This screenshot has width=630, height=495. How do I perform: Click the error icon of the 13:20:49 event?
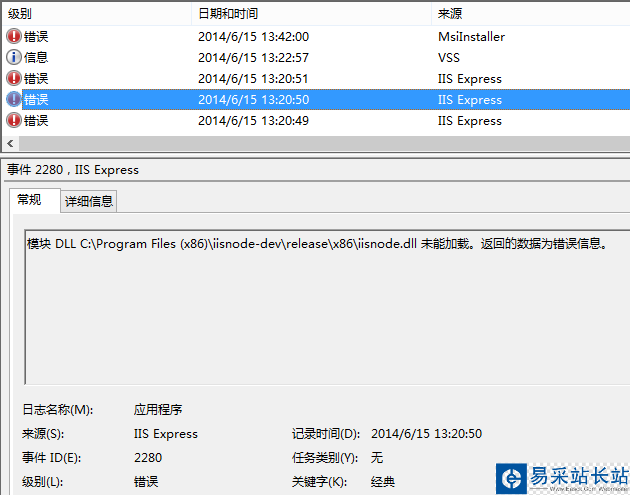click(14, 120)
